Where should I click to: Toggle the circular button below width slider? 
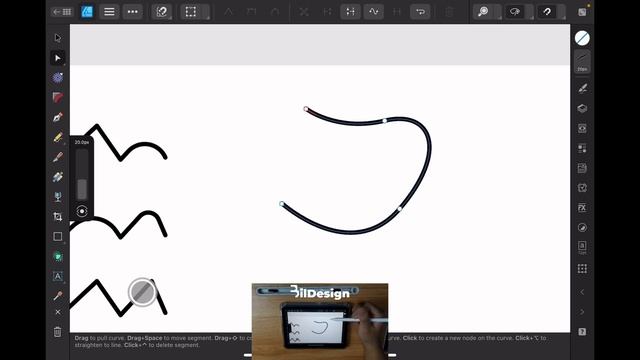82,211
